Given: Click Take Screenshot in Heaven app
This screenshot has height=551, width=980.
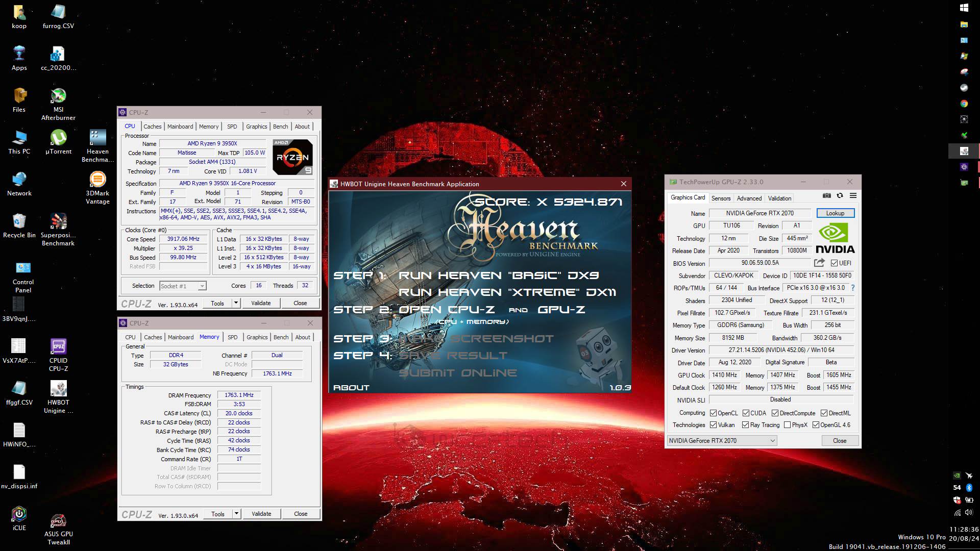Looking at the screenshot, I should click(x=476, y=339).
